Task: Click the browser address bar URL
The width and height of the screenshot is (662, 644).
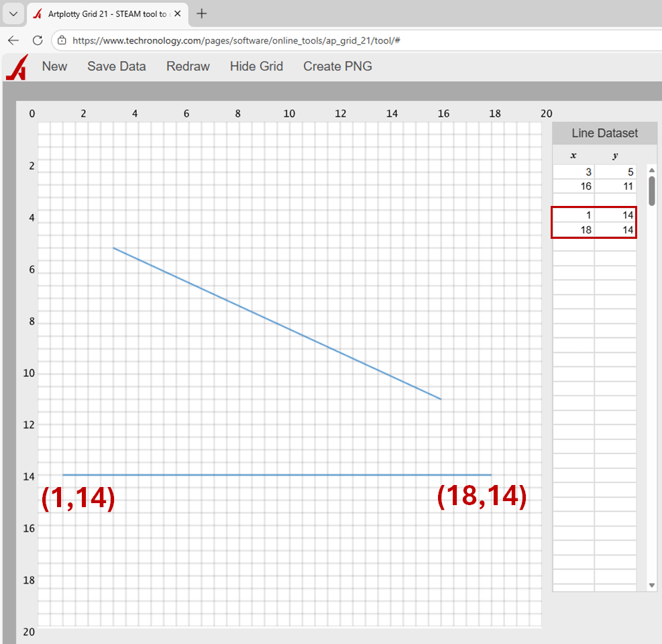Action: (236, 40)
